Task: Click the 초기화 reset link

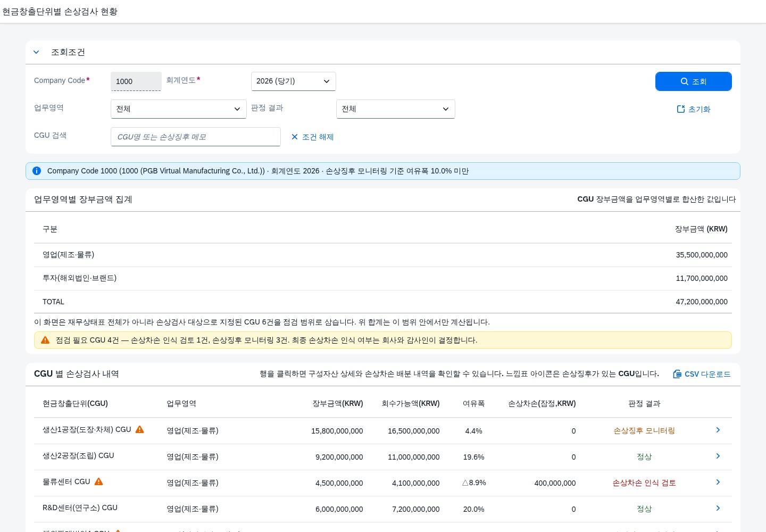Action: 694,109
